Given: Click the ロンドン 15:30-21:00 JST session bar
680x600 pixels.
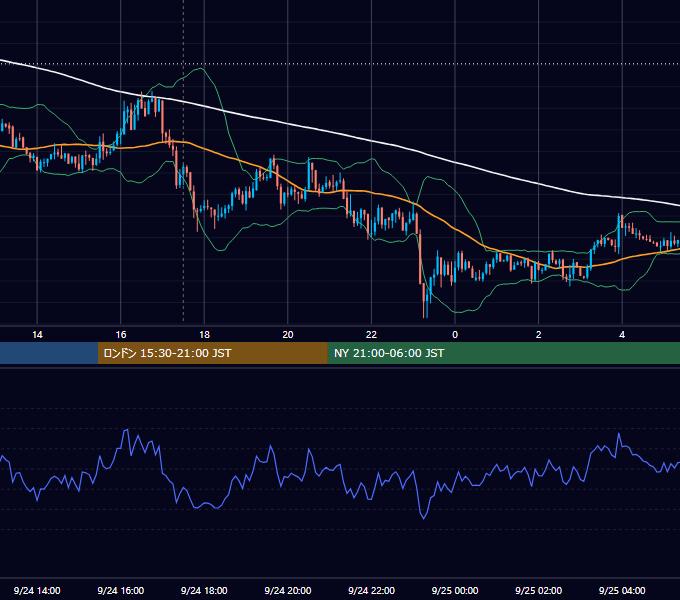Looking at the screenshot, I should pos(212,353).
